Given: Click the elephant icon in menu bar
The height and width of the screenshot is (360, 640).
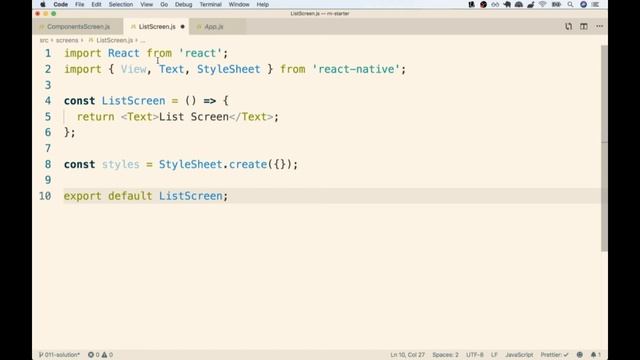Looking at the screenshot, I should (x=507, y=4).
